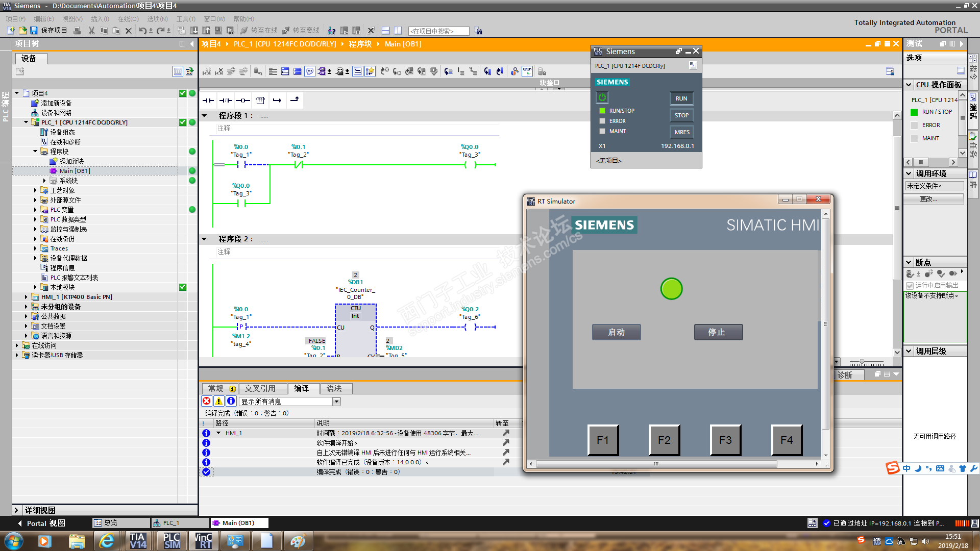Insert an empty box instruction
Viewport: 980px width, 551px height.
pyautogui.click(x=260, y=101)
